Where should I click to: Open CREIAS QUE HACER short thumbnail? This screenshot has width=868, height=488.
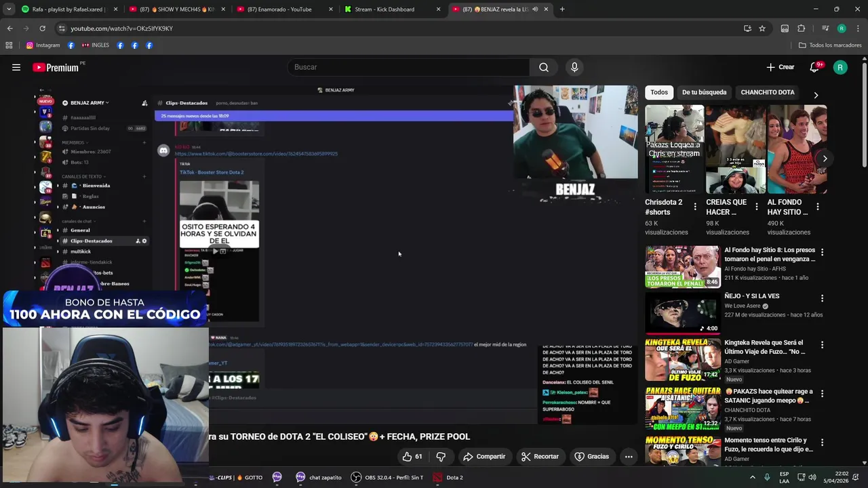(735, 149)
